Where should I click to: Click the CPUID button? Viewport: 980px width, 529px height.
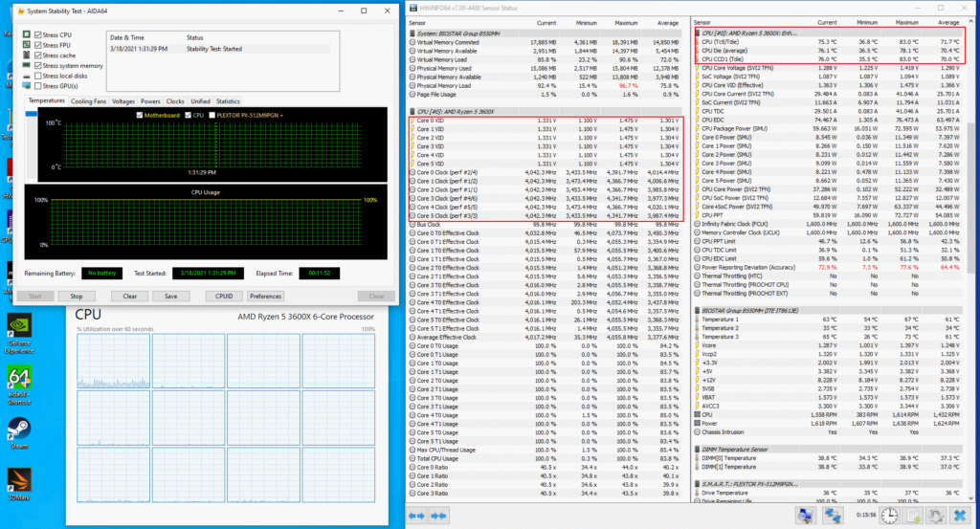(x=224, y=296)
